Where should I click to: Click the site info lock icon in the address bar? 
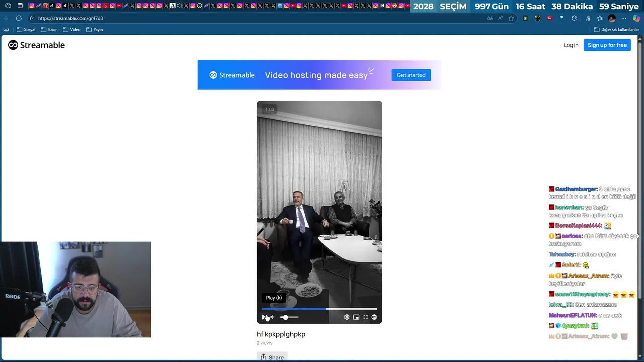point(32,18)
